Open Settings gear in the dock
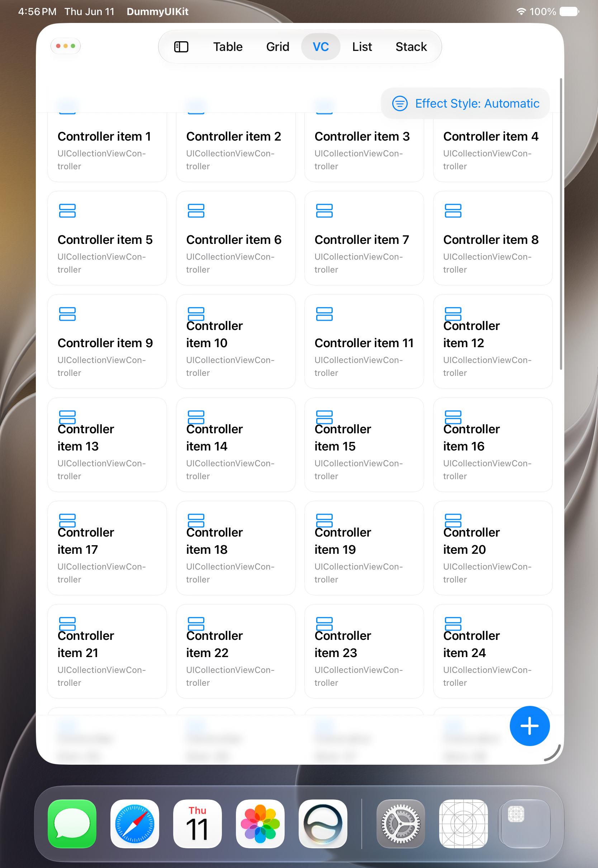The image size is (598, 868). (x=400, y=824)
